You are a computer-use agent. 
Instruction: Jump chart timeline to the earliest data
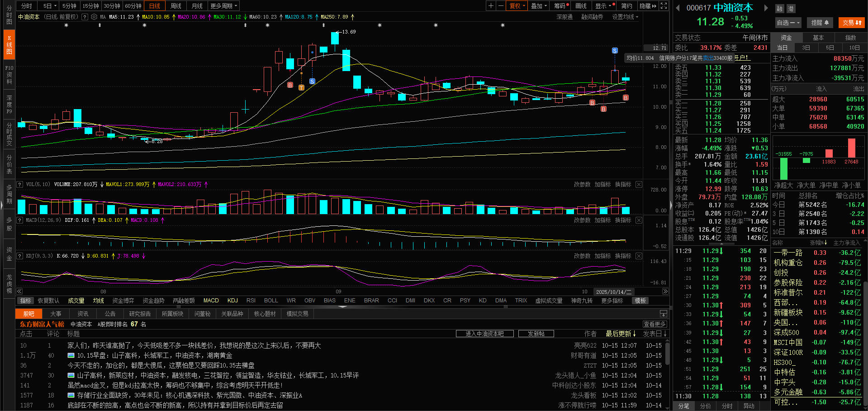19,292
